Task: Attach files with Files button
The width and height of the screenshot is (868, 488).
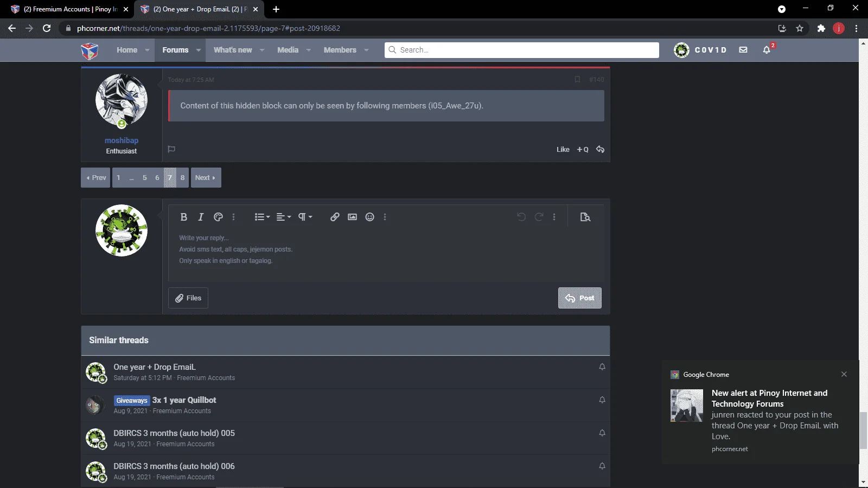Action: pos(188,298)
